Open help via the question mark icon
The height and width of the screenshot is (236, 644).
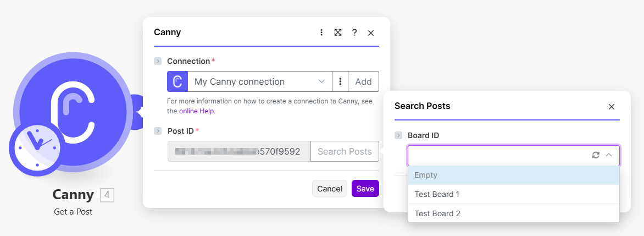pyautogui.click(x=354, y=32)
